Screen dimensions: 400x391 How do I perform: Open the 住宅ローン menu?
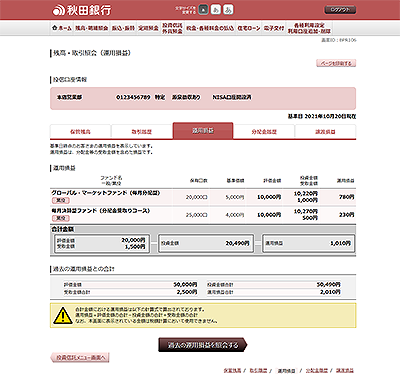(x=249, y=28)
